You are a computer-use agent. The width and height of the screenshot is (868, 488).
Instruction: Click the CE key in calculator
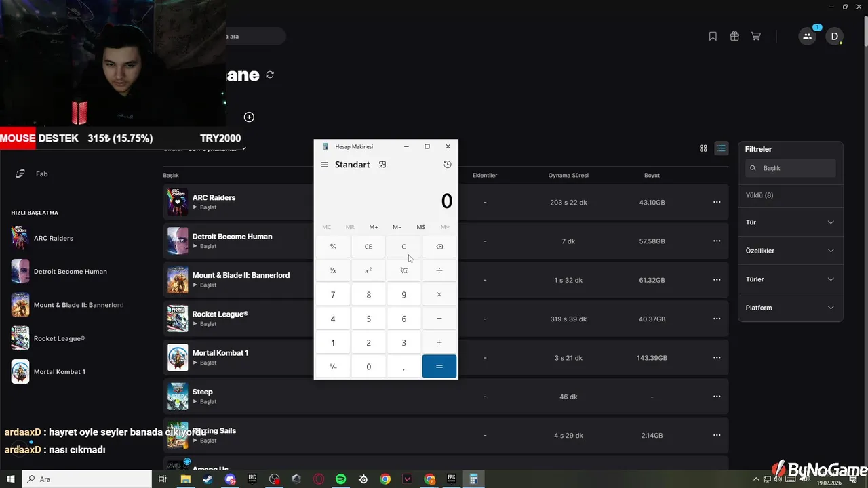[x=368, y=247]
